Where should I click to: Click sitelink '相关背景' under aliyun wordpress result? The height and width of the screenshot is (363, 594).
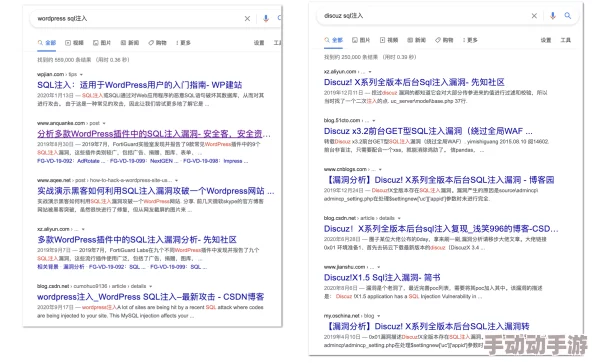pyautogui.click(x=48, y=267)
